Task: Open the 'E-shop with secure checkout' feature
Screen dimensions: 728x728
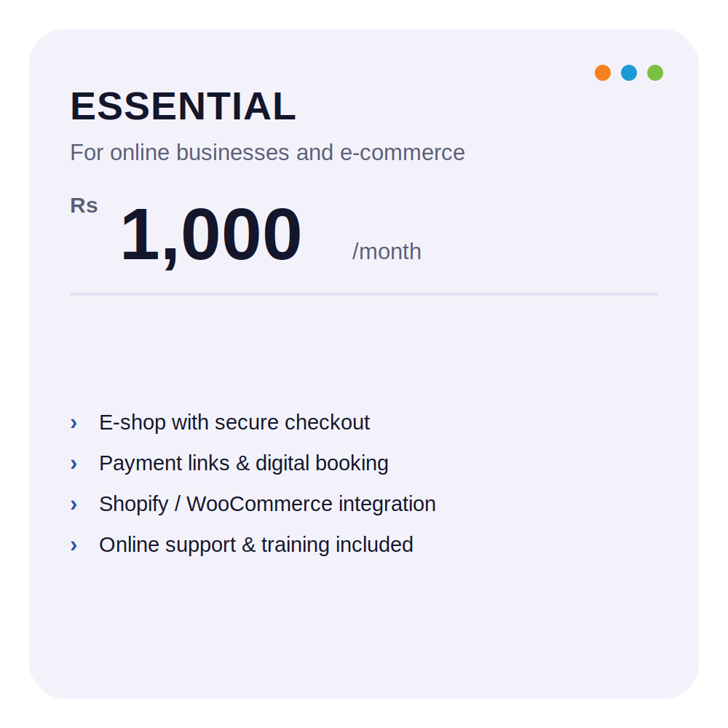Action: [x=234, y=423]
